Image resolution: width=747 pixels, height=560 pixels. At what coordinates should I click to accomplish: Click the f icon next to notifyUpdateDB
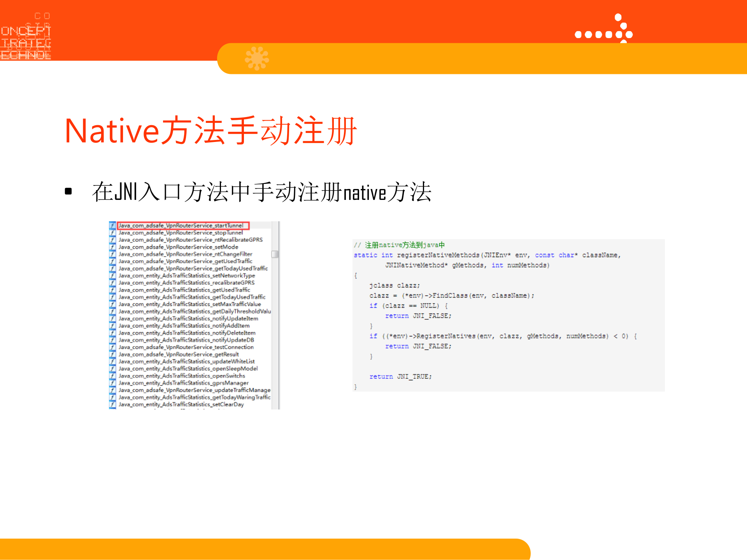(112, 339)
